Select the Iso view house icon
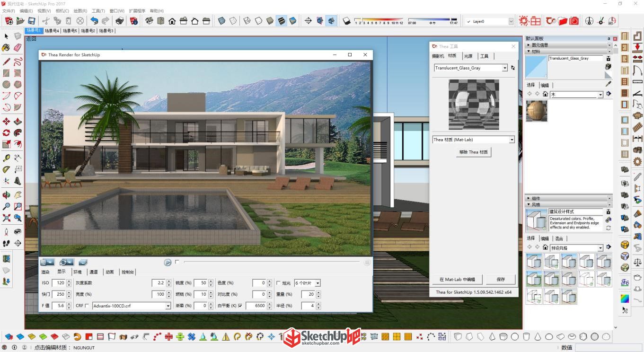644x352 pixels. (x=149, y=21)
